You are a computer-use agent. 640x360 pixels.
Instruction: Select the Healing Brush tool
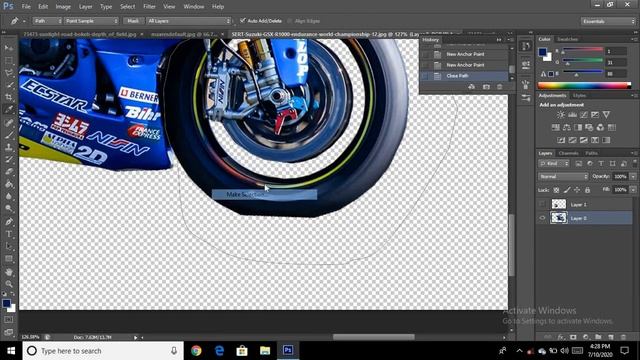point(9,122)
